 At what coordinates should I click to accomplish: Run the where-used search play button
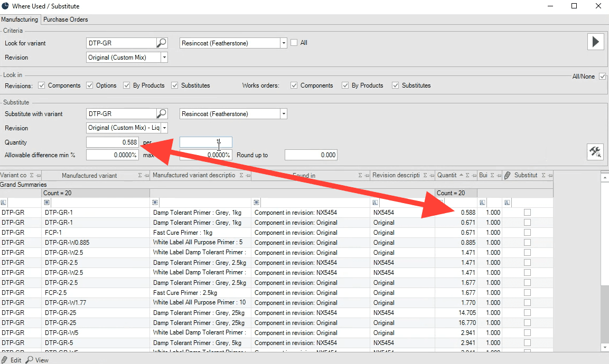click(595, 42)
